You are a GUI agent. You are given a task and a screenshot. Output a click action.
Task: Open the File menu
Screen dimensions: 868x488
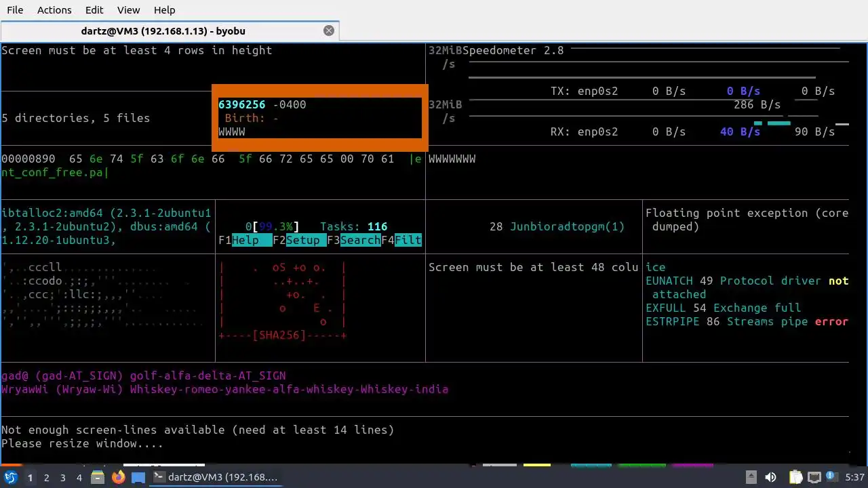[15, 10]
